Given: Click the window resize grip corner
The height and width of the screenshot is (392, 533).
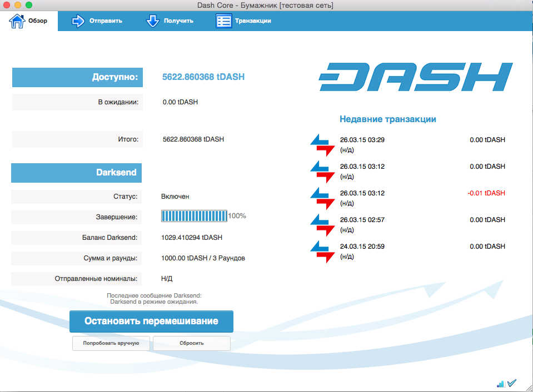Looking at the screenshot, I should [x=529, y=388].
